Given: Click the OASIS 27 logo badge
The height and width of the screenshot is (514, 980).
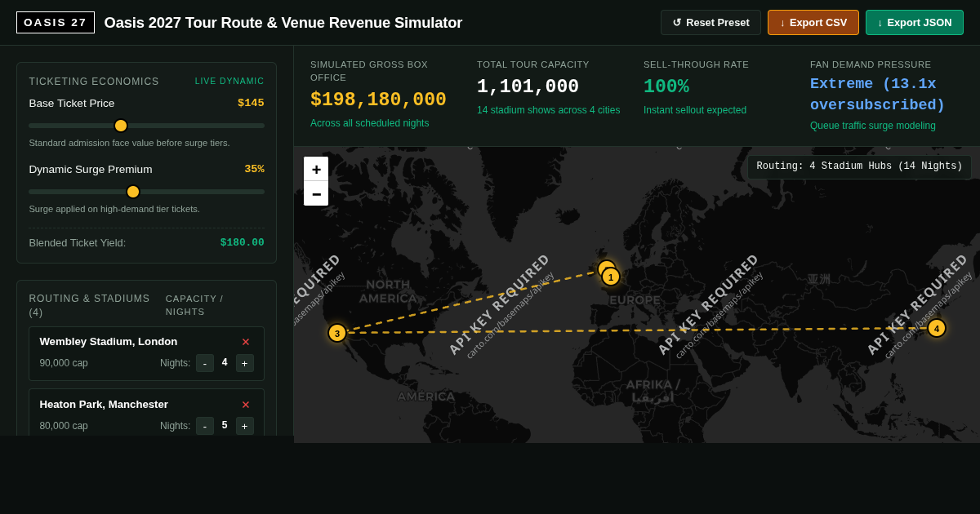Looking at the screenshot, I should tap(56, 23).
